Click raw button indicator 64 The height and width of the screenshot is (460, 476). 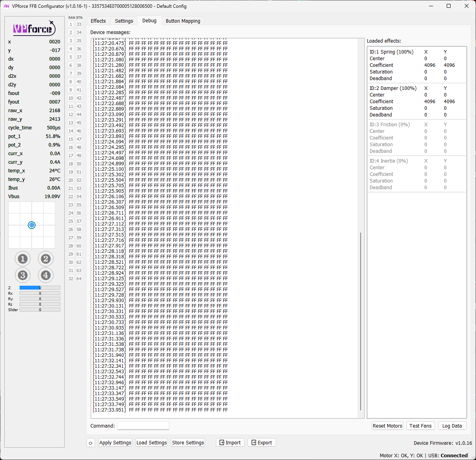coord(79,279)
